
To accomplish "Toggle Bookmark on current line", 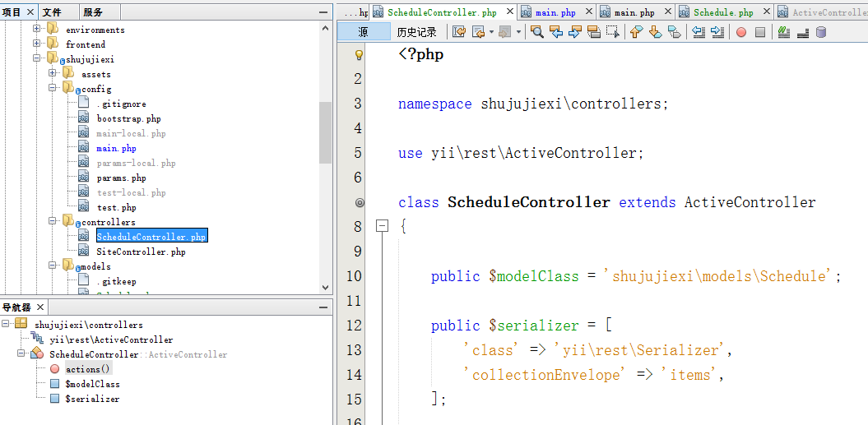I will (x=675, y=32).
